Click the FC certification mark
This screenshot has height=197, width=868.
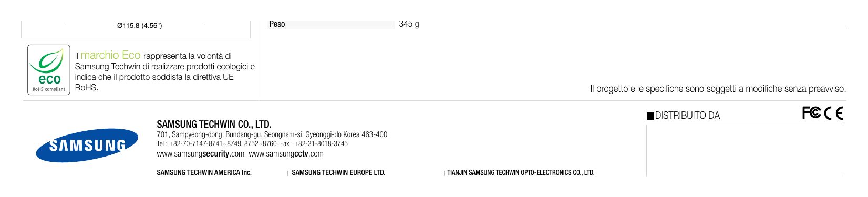click(x=811, y=112)
